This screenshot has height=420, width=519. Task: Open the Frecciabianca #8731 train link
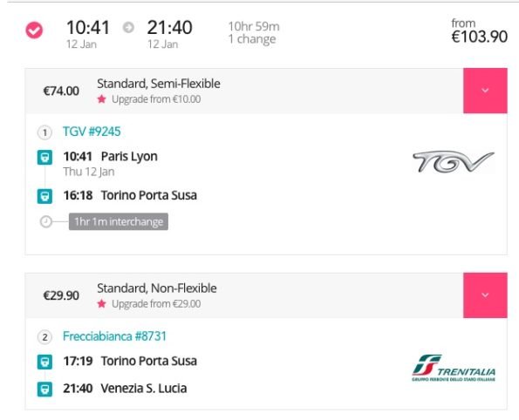point(114,336)
